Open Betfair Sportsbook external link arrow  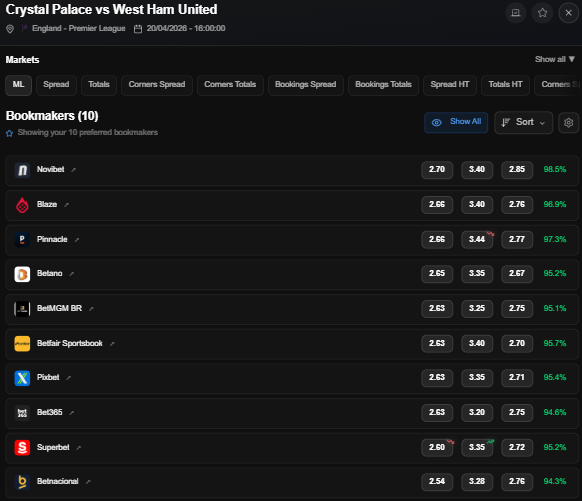112,344
